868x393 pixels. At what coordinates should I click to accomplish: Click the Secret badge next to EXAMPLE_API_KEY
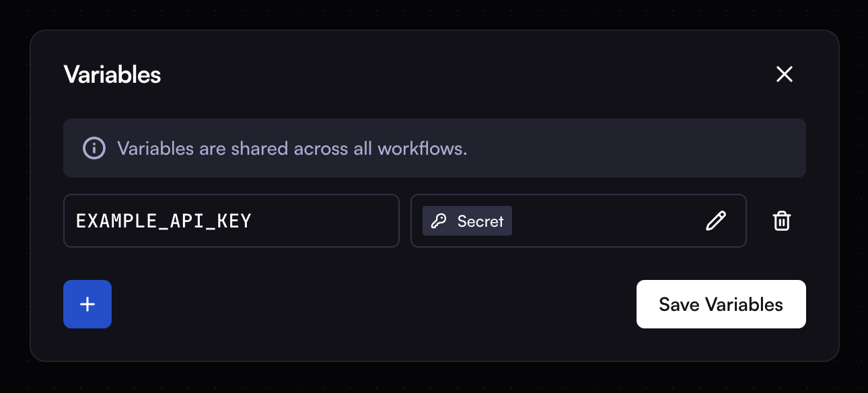tap(466, 221)
